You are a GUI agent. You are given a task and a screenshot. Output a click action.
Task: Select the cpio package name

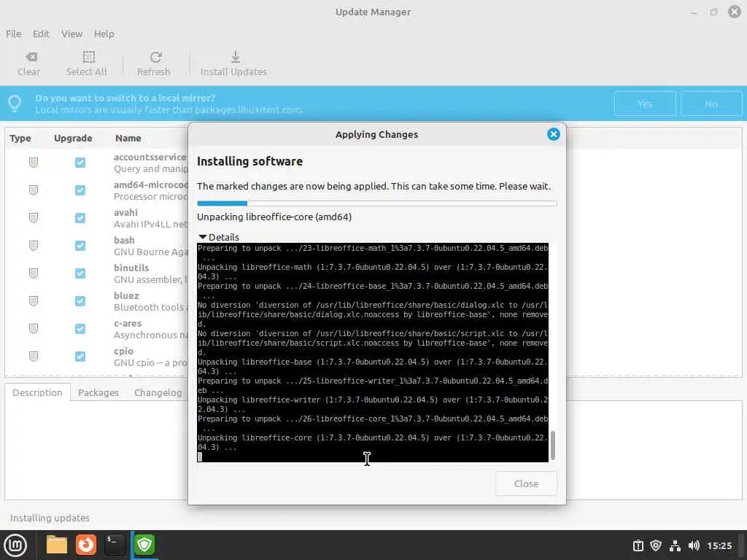[123, 351]
